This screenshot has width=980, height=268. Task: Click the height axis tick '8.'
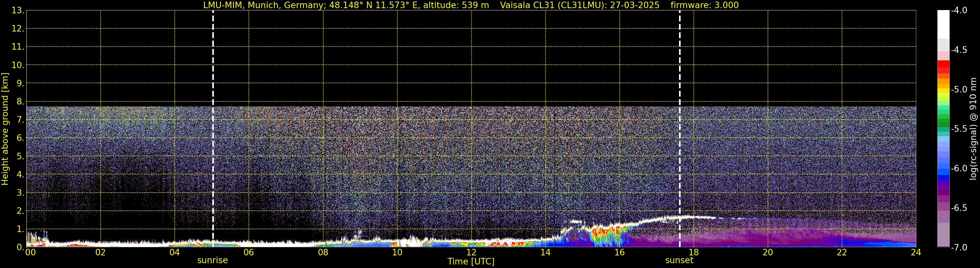[20, 101]
